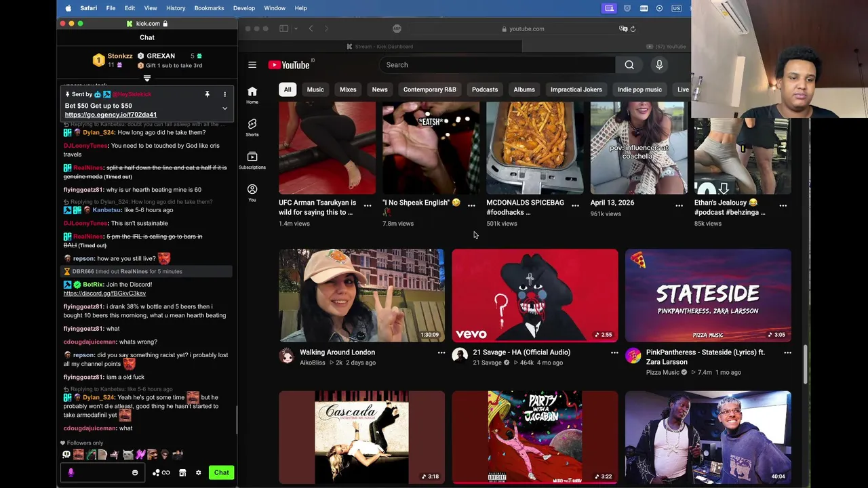Open the History menu
Image resolution: width=868 pixels, height=488 pixels.
click(x=176, y=8)
